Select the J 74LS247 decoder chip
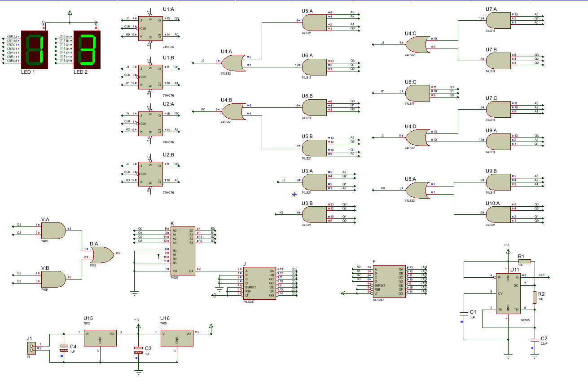Viewport: 588px width, 386px height. click(259, 283)
